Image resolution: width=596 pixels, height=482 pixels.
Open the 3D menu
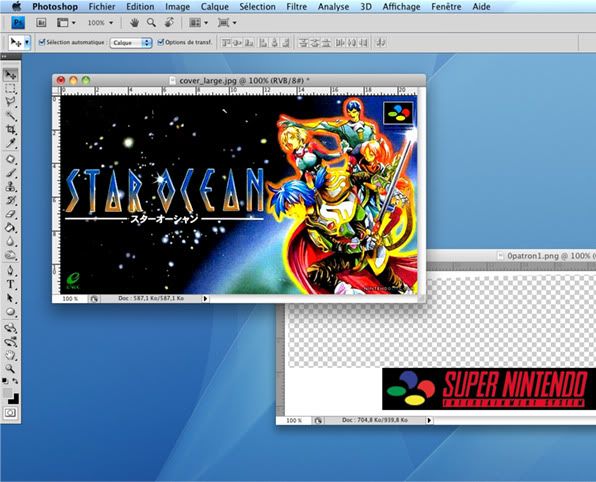pos(366,6)
